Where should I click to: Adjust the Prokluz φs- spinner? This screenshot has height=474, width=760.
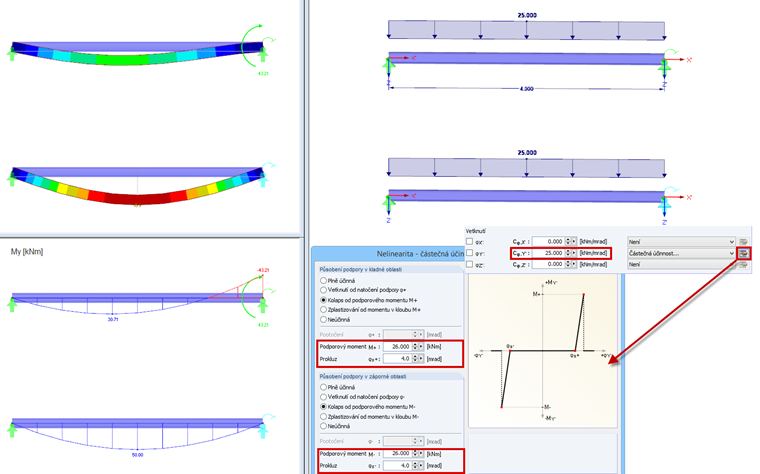(414, 466)
